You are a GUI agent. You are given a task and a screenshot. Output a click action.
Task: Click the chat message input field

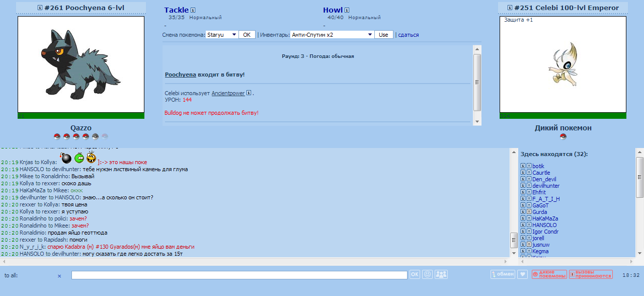[239, 275]
